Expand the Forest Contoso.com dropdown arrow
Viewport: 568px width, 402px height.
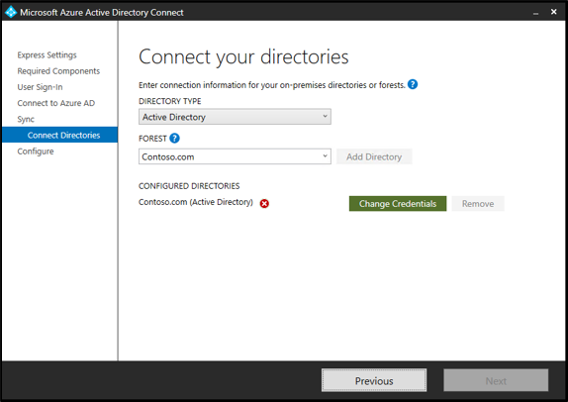[325, 156]
